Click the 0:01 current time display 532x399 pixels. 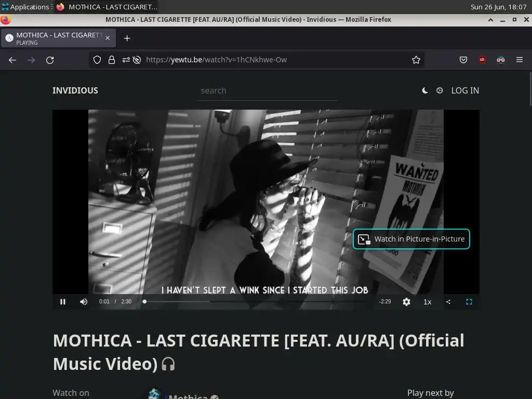coord(104,301)
